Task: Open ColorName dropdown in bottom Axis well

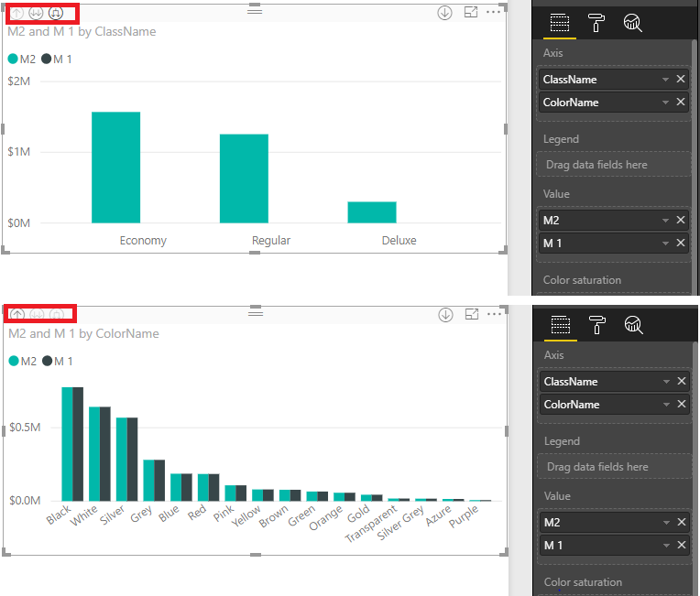Action: (x=666, y=404)
